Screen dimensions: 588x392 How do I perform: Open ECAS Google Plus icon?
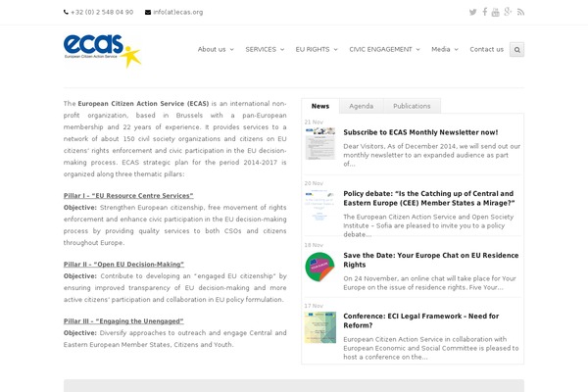[508, 12]
